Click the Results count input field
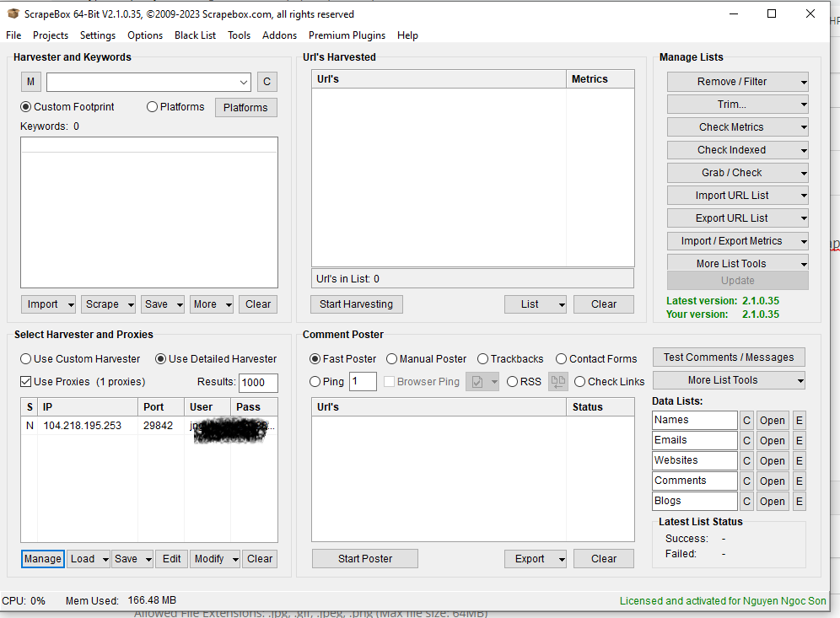 click(x=258, y=383)
